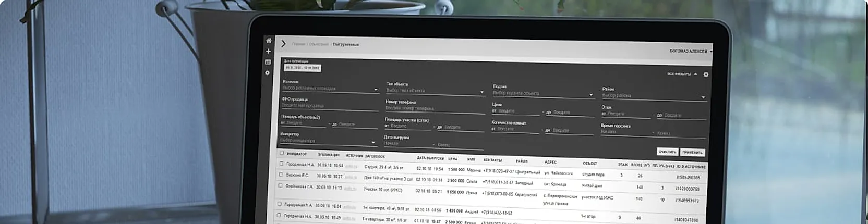The height and width of the screenshot is (224, 868).
Task: Sort by 'Инициатор' column header
Action: [296, 154]
